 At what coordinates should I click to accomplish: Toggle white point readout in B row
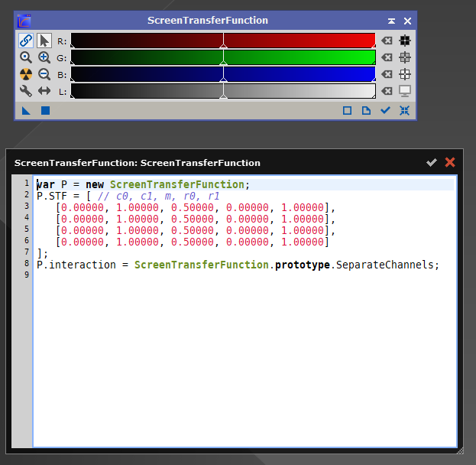click(x=405, y=74)
